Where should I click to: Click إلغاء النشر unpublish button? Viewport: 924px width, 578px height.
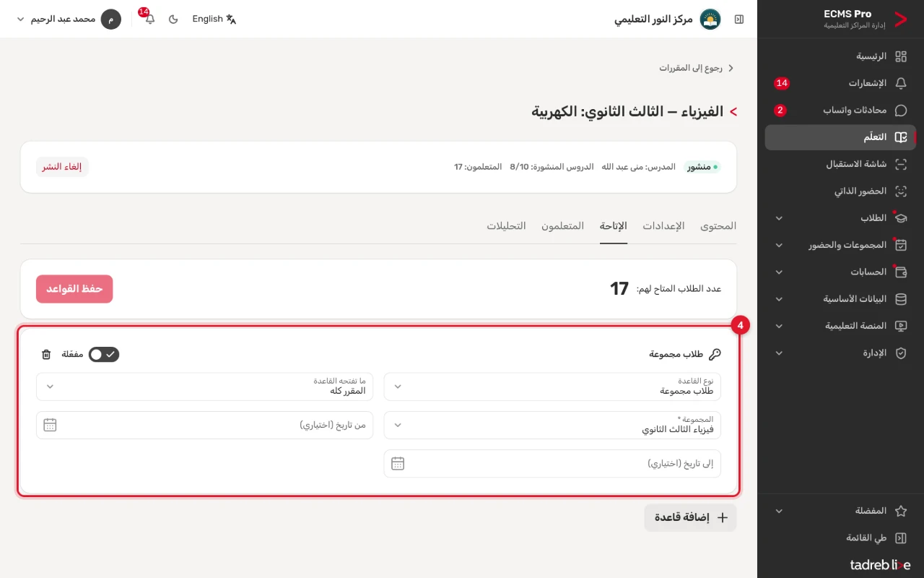coord(62,167)
